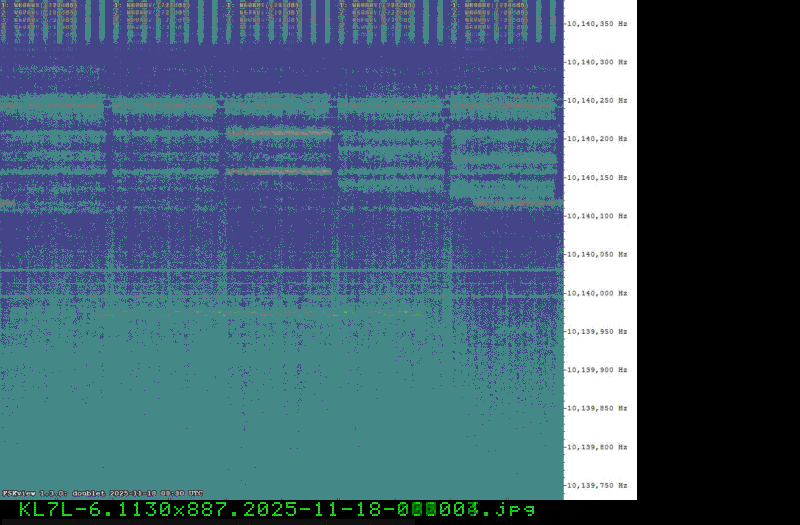Click the 10,140,050 Hz frequency label
800x525 pixels.
coord(598,254)
